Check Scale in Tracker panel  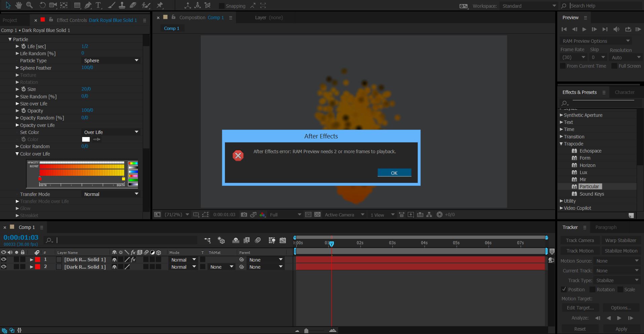click(620, 289)
